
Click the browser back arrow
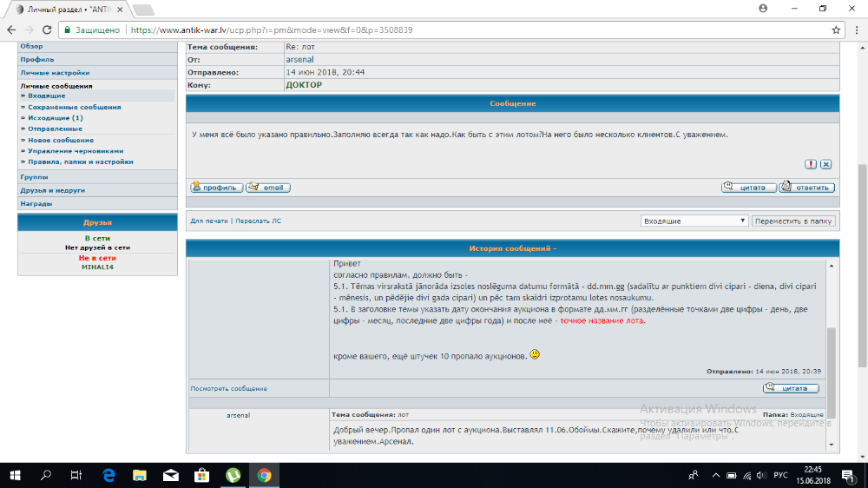(11, 30)
